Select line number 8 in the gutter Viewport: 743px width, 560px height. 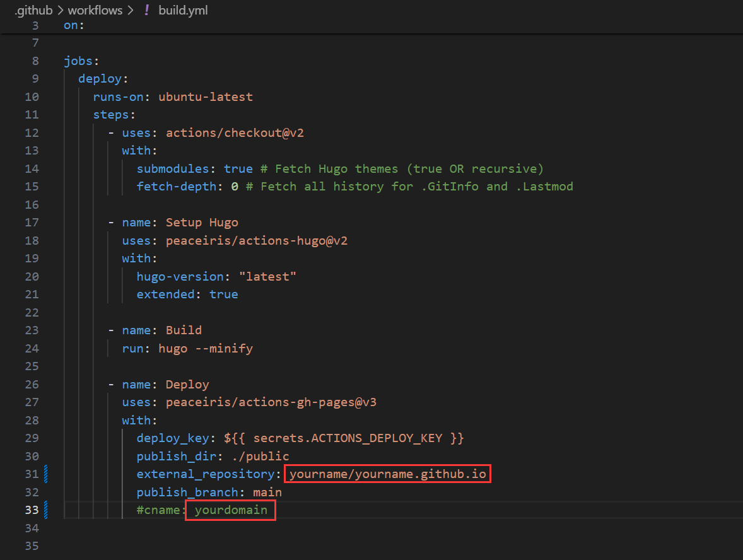35,61
